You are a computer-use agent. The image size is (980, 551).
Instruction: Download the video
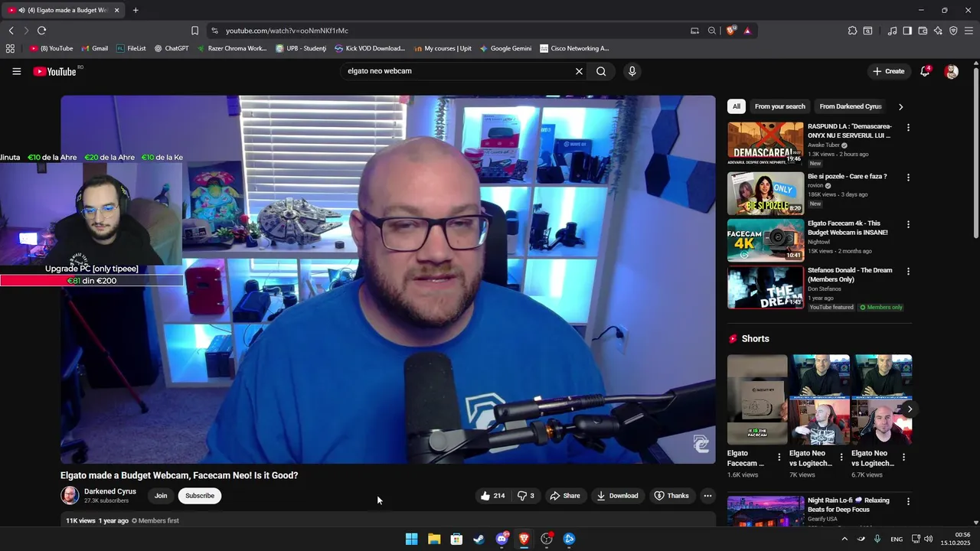617,496
